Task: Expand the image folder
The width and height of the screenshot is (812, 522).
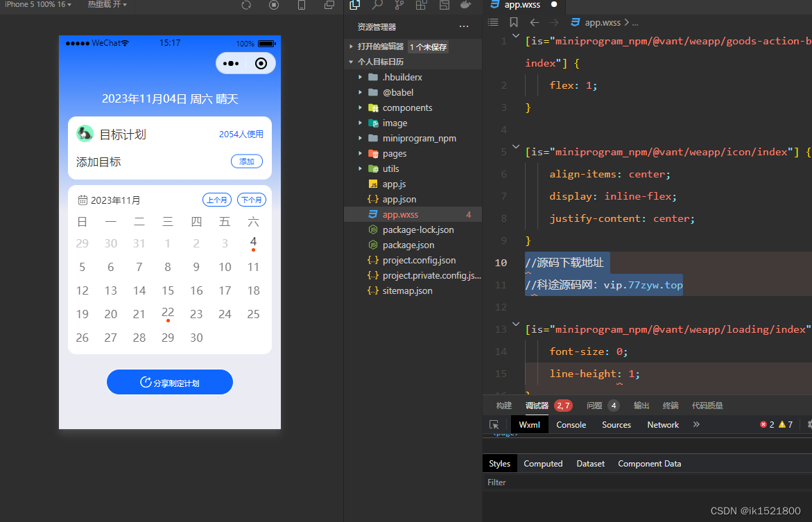Action: tap(361, 123)
